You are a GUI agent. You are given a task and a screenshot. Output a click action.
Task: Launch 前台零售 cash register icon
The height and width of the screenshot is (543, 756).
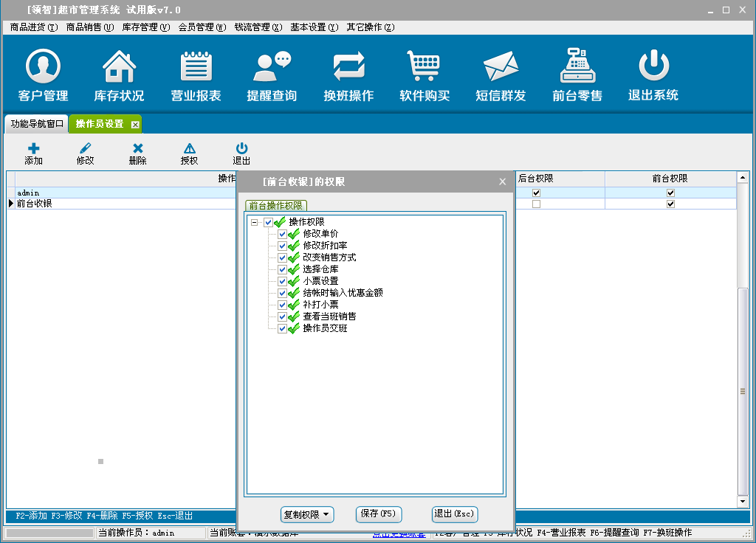[577, 75]
